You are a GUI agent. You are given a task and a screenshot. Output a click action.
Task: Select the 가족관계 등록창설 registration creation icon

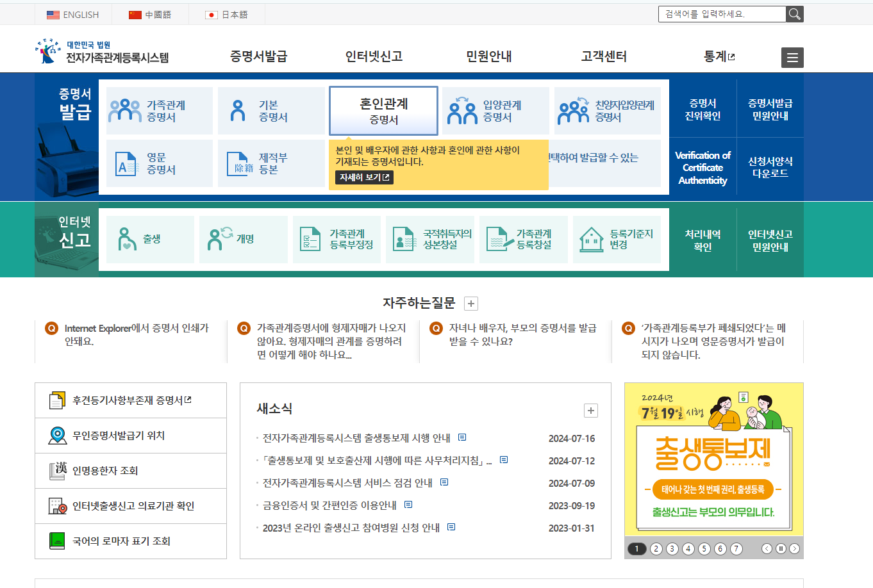[x=524, y=239]
